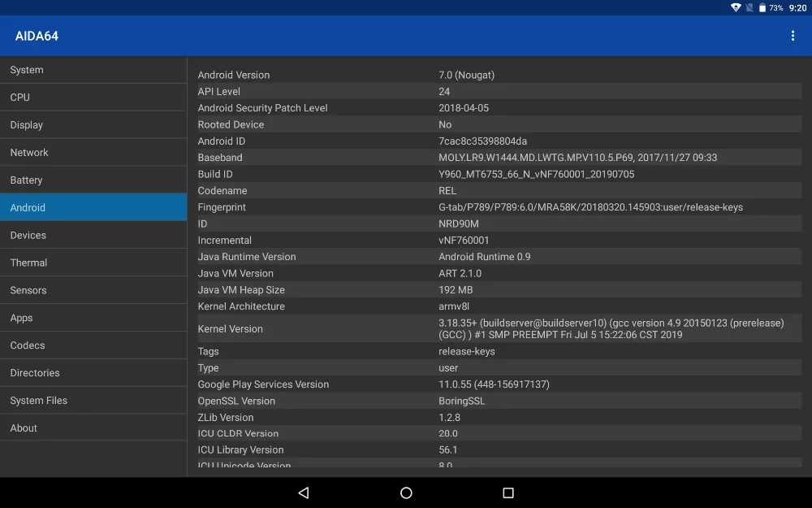Tap the AIDA64 app title
This screenshot has width=812, height=508.
click(37, 36)
